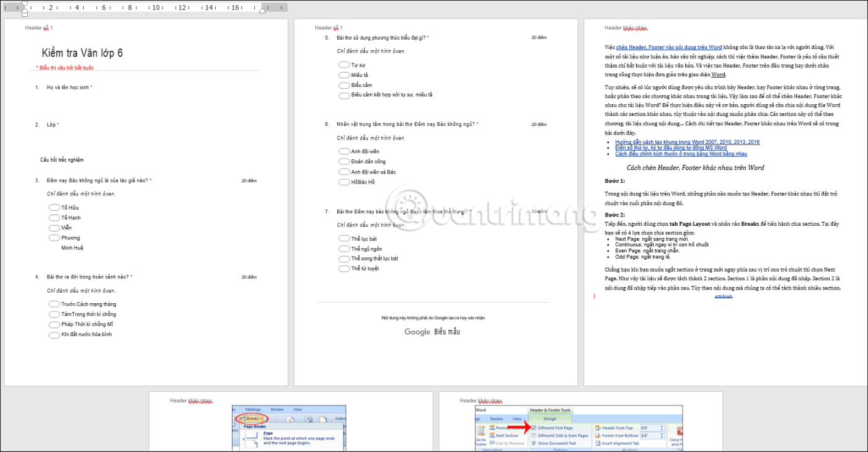Toggle the Different First Page checkbox

(534, 428)
